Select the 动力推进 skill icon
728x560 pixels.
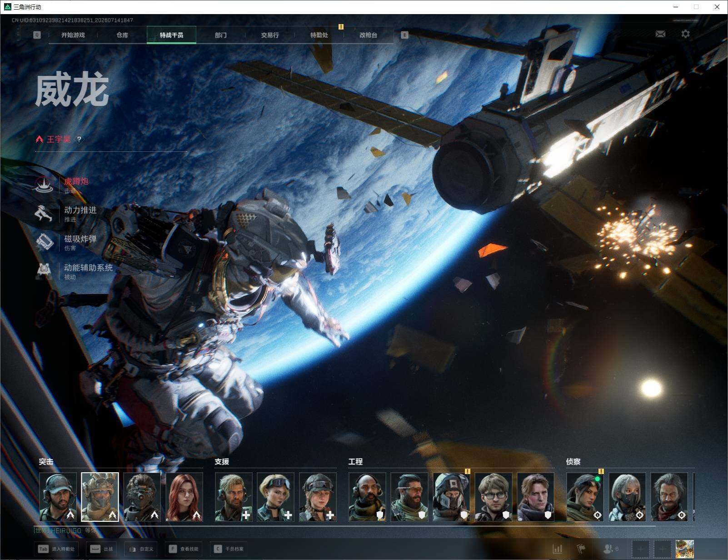[x=44, y=213]
